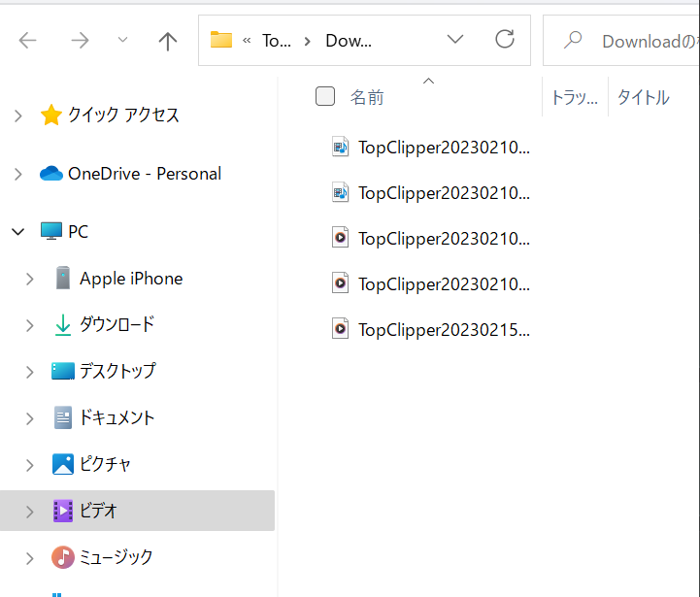
Task: Open the ダウンロード folder in the sidebar
Action: pyautogui.click(x=117, y=325)
